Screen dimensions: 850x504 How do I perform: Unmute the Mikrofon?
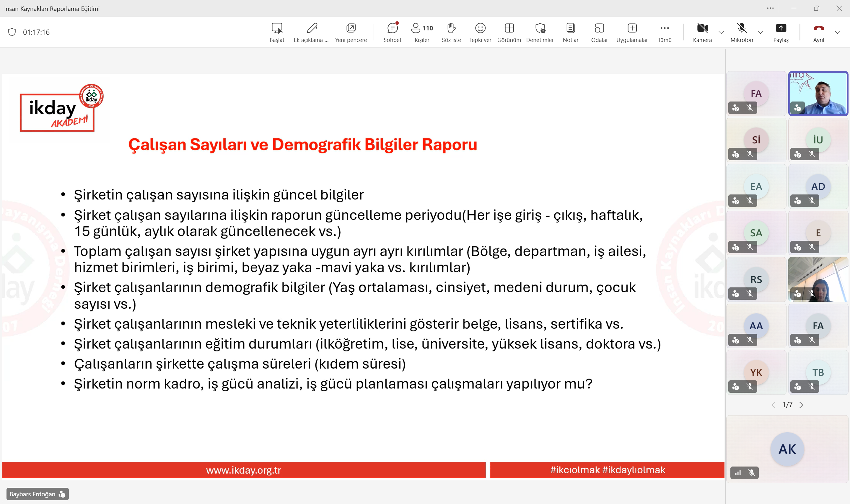742,32
